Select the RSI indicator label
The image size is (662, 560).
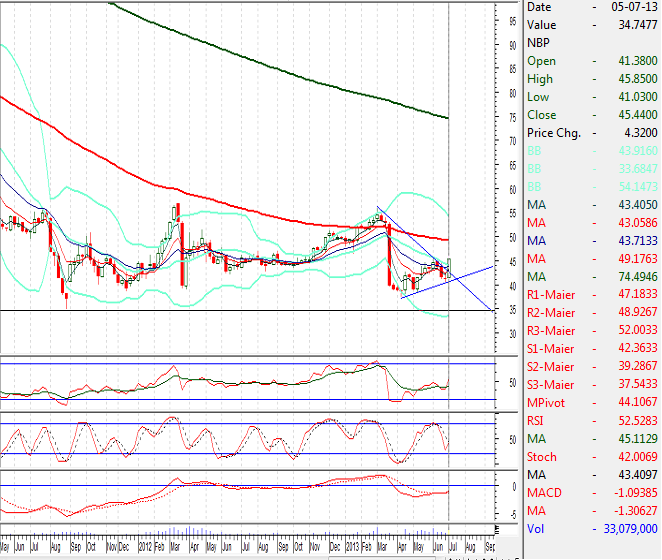[x=537, y=421]
